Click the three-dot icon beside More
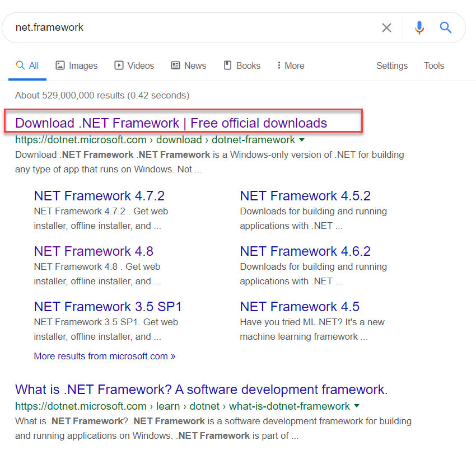 point(279,65)
